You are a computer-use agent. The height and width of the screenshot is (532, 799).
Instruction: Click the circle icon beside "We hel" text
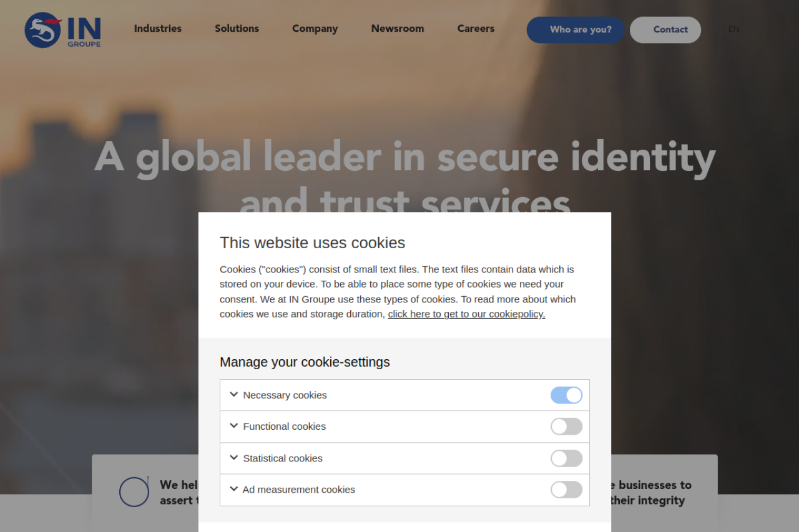coord(134,491)
